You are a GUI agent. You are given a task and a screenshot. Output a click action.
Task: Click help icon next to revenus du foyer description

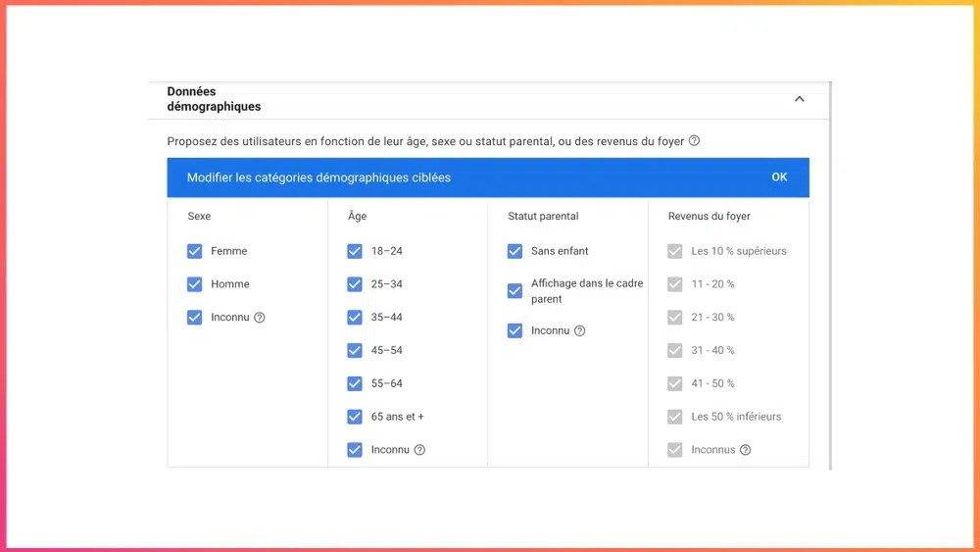pyautogui.click(x=694, y=141)
